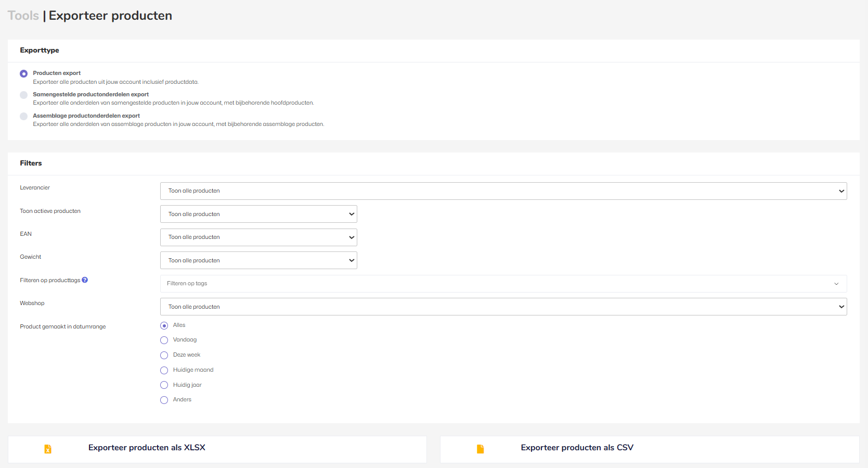Open the Webshop dropdown
Screen dimensions: 868x468
click(x=503, y=307)
